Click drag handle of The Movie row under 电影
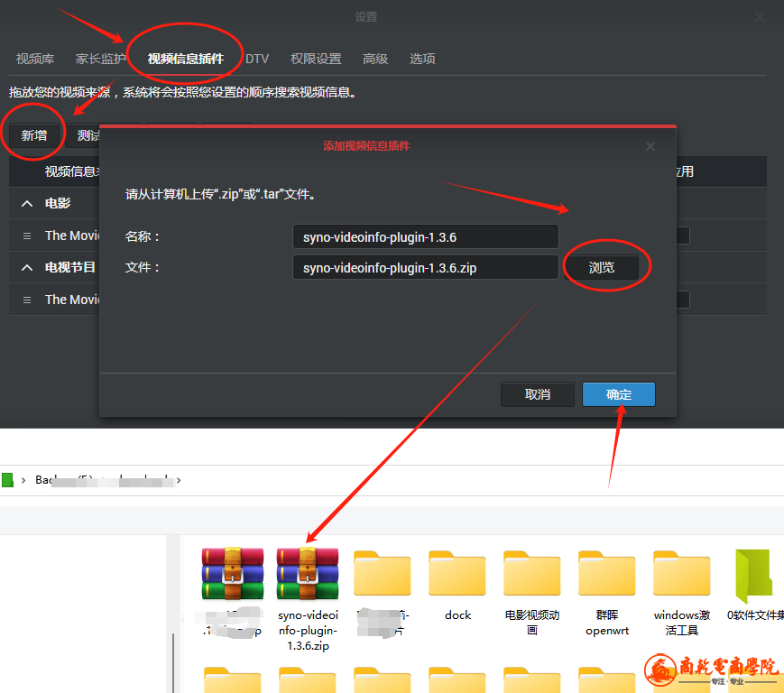This screenshot has height=693, width=784. pyautogui.click(x=27, y=236)
